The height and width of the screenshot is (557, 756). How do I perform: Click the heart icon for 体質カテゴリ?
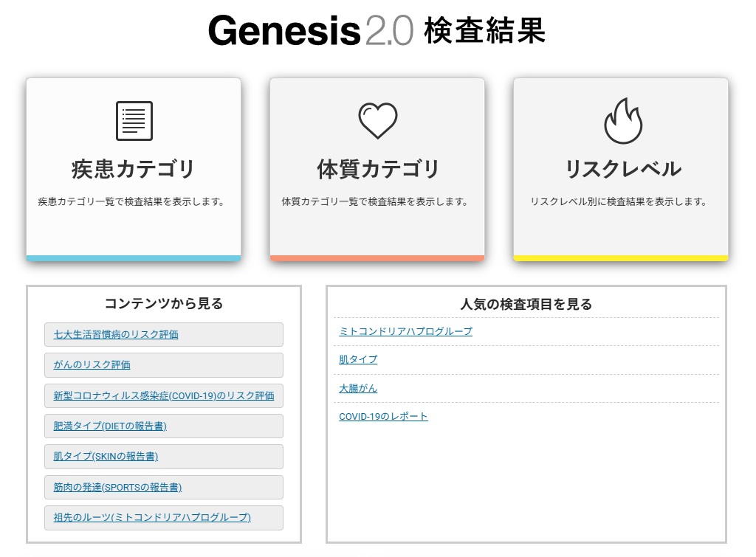[x=377, y=120]
